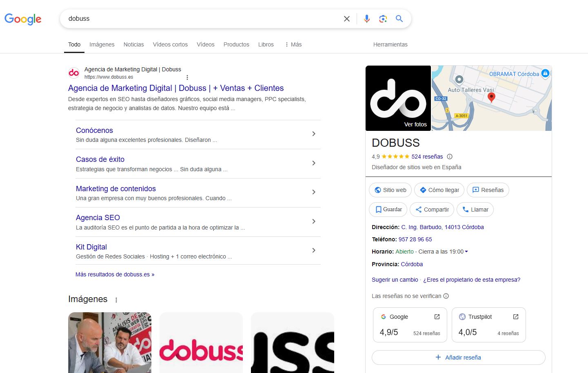Click the Google G icon in review card
The image size is (588, 373).
[384, 317]
